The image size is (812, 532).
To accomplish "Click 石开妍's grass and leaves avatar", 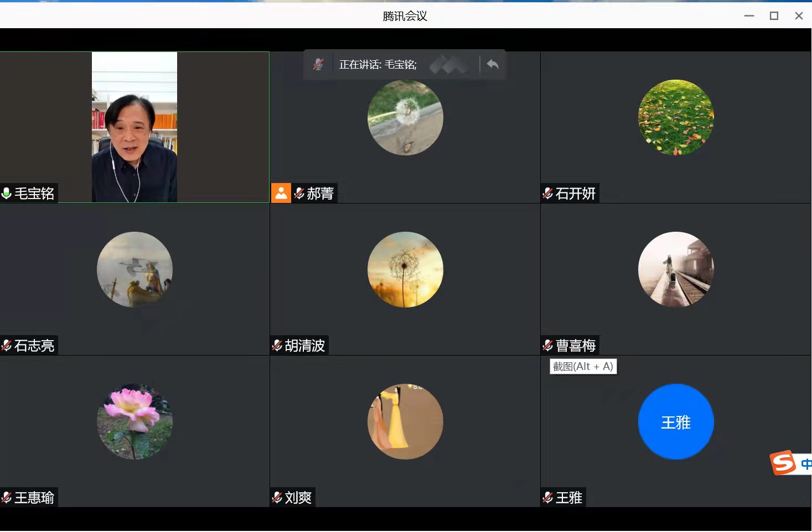I will pos(676,118).
